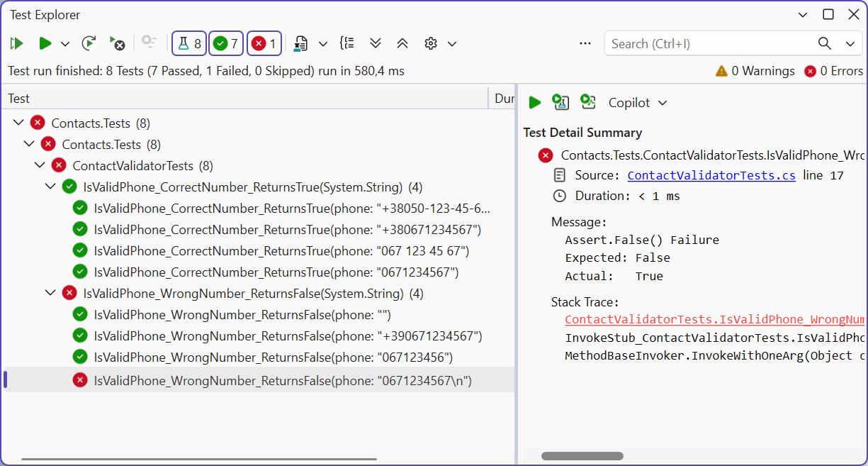This screenshot has width=868, height=466.
Task: Click the "Expected: False" text
Action: coord(617,258)
